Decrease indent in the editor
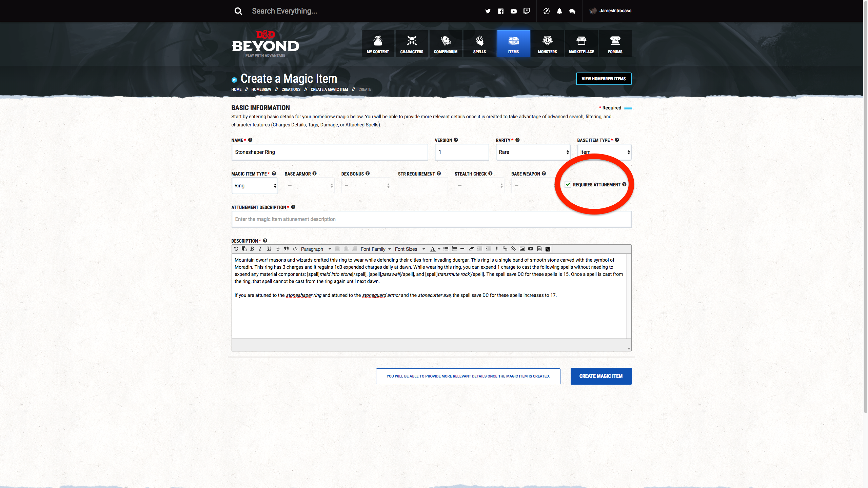This screenshot has height=488, width=868. point(480,249)
